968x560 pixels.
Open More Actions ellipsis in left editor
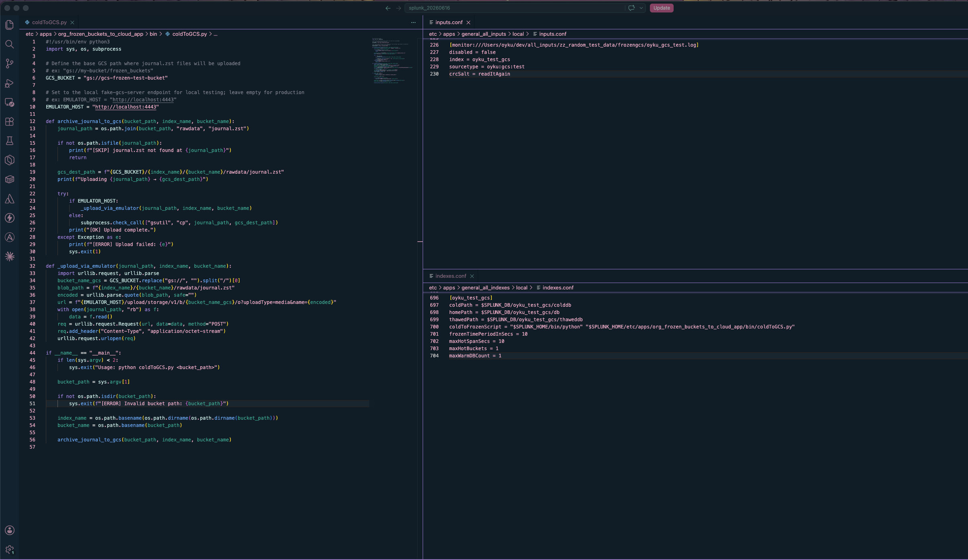413,23
